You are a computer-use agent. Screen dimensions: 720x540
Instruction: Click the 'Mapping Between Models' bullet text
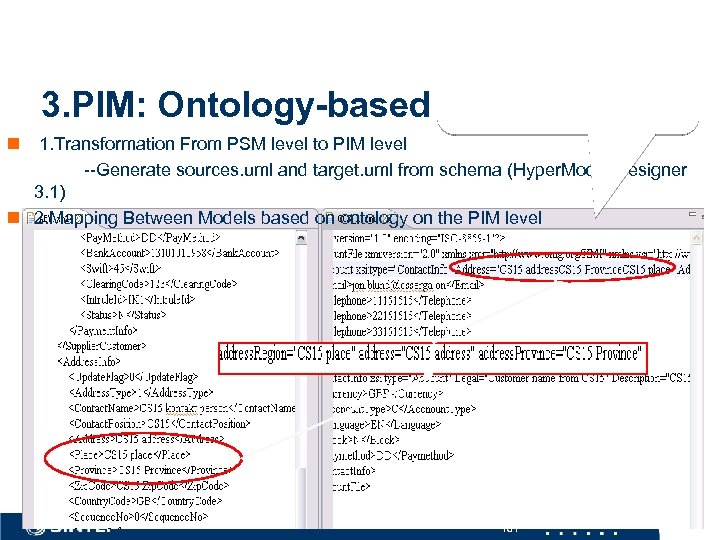coord(288,218)
